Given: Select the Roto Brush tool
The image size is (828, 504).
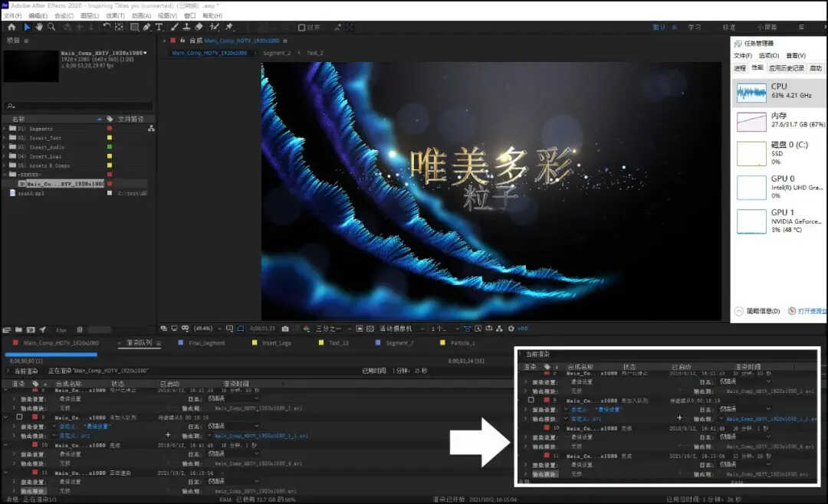Looking at the screenshot, I should [x=215, y=27].
